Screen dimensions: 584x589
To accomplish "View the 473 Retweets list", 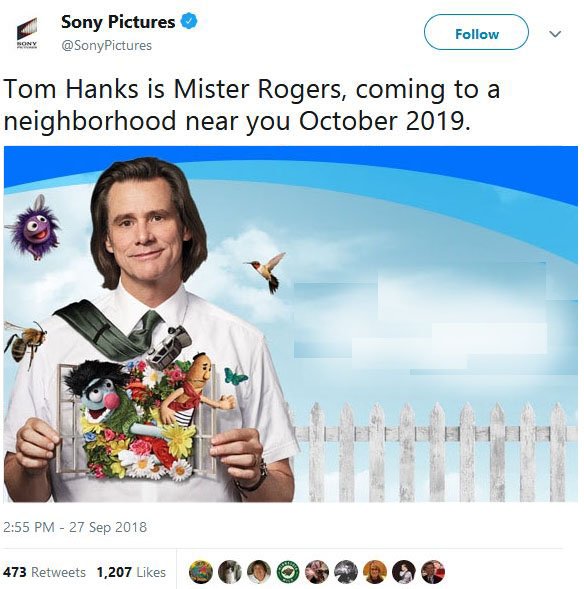I will [44, 572].
